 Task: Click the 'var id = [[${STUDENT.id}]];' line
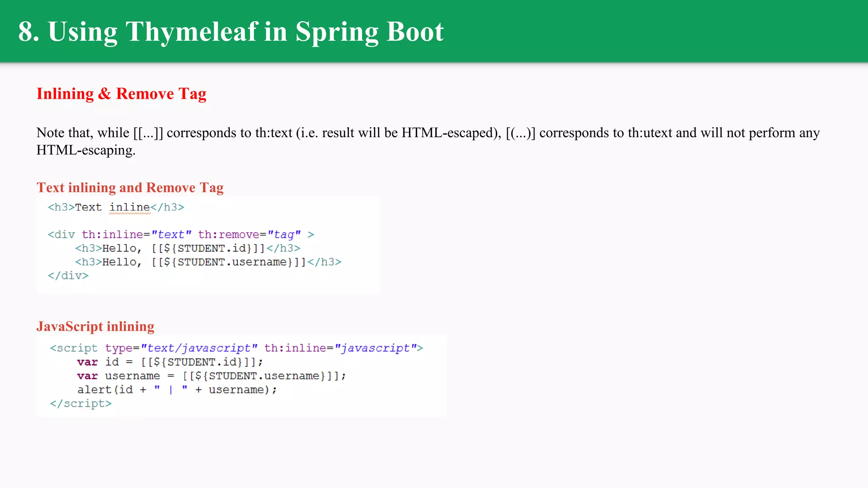(x=170, y=362)
